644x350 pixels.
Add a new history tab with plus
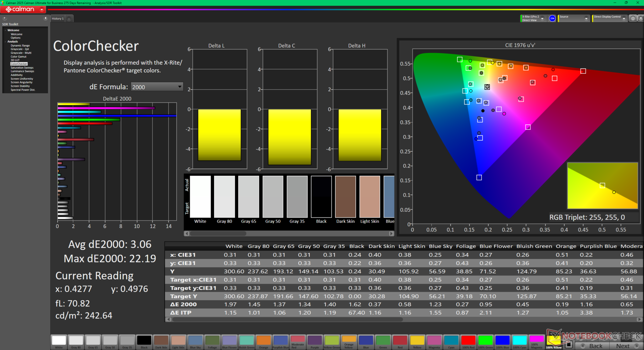pyautogui.click(x=69, y=19)
